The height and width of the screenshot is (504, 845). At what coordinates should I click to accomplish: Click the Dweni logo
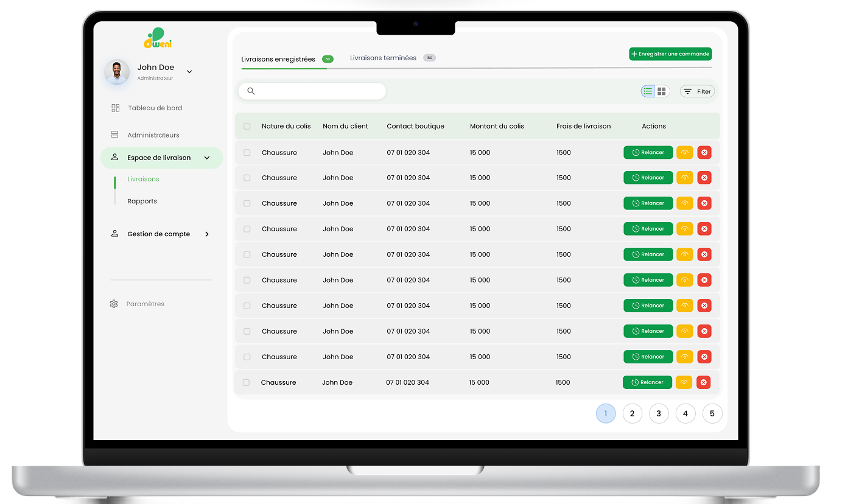pyautogui.click(x=158, y=38)
